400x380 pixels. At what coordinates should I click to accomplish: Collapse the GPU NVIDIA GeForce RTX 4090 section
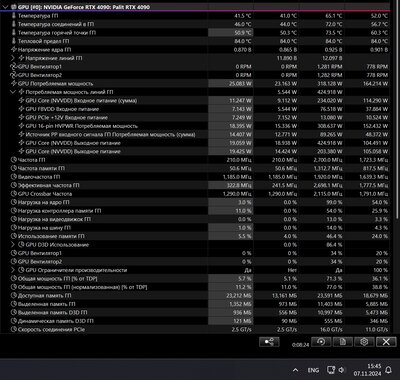[x=5, y=7]
